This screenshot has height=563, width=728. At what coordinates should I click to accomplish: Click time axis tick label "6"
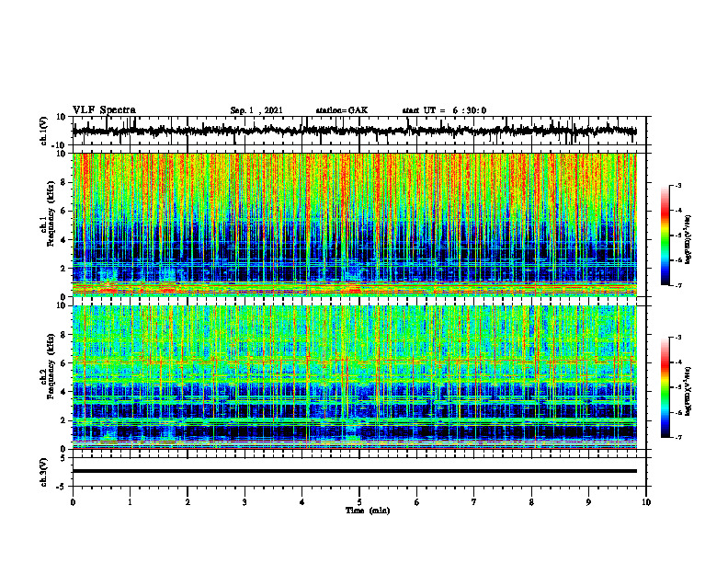coord(417,502)
